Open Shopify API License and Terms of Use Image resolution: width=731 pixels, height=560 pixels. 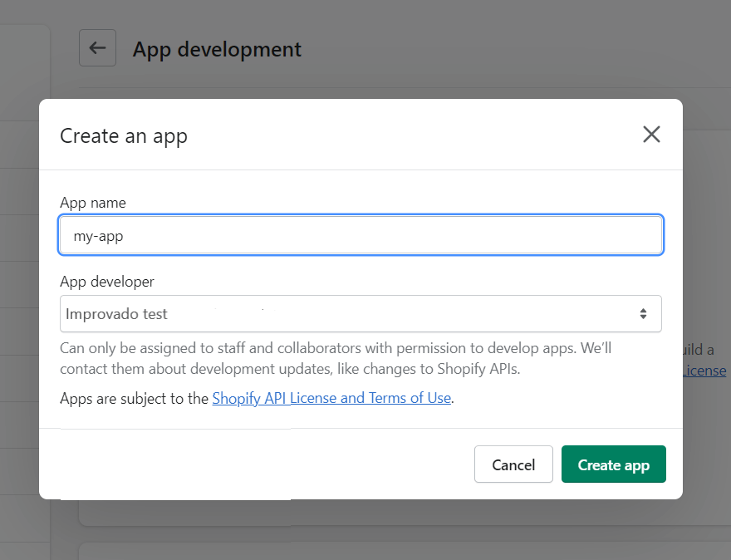pos(331,398)
